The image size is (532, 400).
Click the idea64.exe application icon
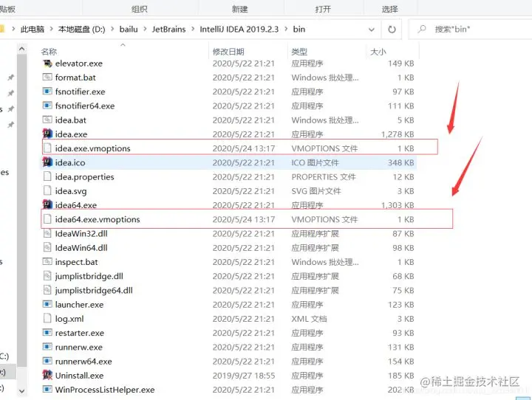pos(47,204)
